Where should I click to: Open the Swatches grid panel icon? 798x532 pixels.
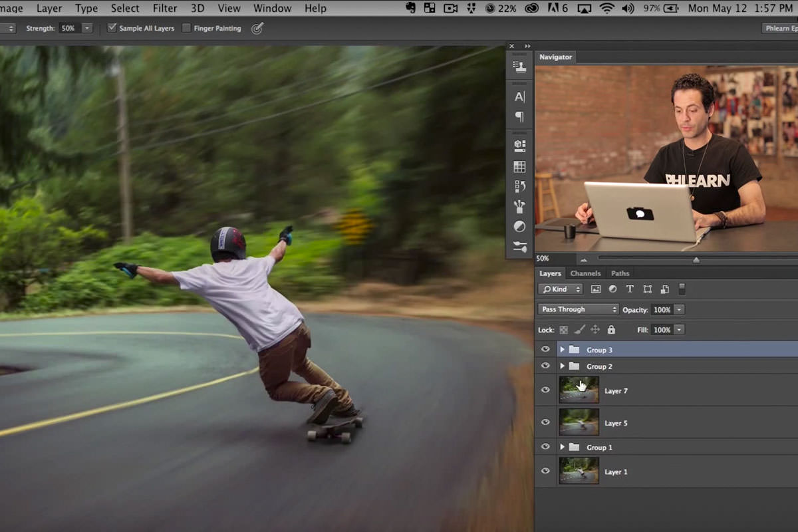[519, 166]
